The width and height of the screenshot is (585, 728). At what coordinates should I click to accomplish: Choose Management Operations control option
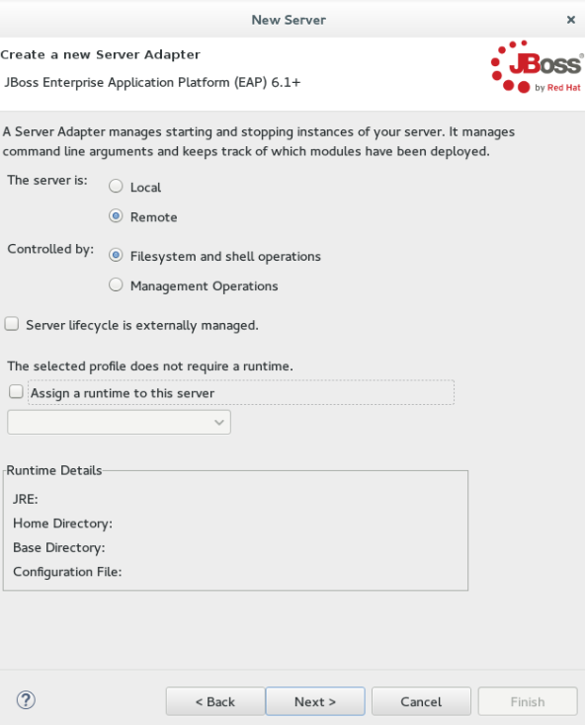(116, 285)
